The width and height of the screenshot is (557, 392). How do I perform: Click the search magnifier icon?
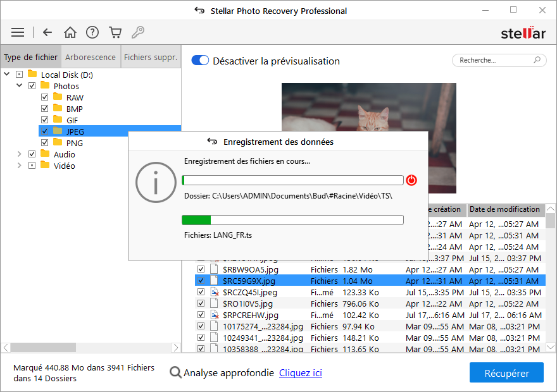point(537,60)
